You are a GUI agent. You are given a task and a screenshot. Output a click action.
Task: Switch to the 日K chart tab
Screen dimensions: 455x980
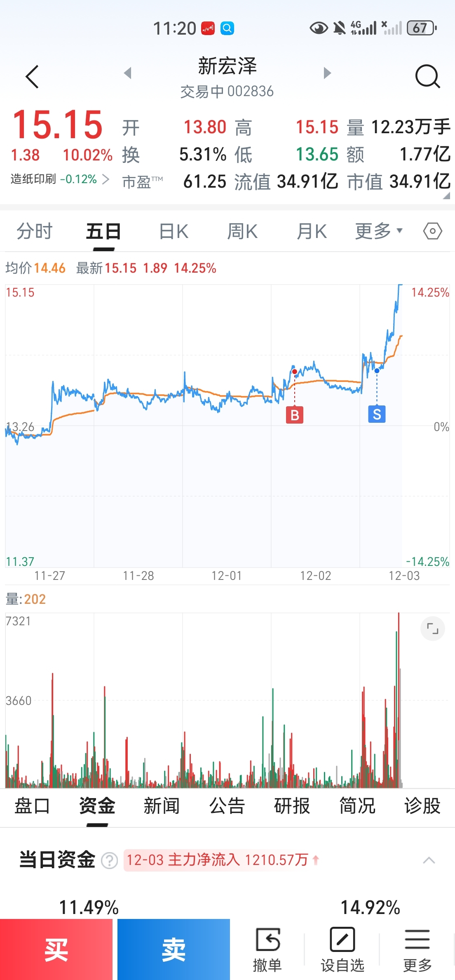tap(174, 231)
